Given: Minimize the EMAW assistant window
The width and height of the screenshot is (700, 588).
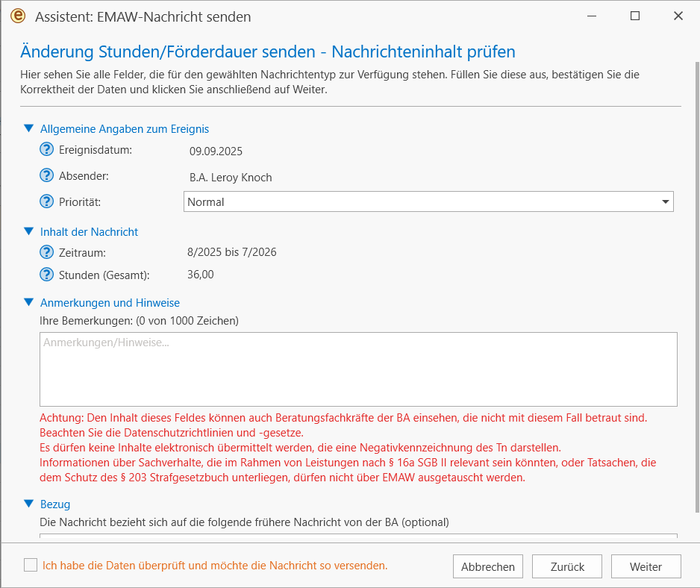Looking at the screenshot, I should pyautogui.click(x=592, y=16).
